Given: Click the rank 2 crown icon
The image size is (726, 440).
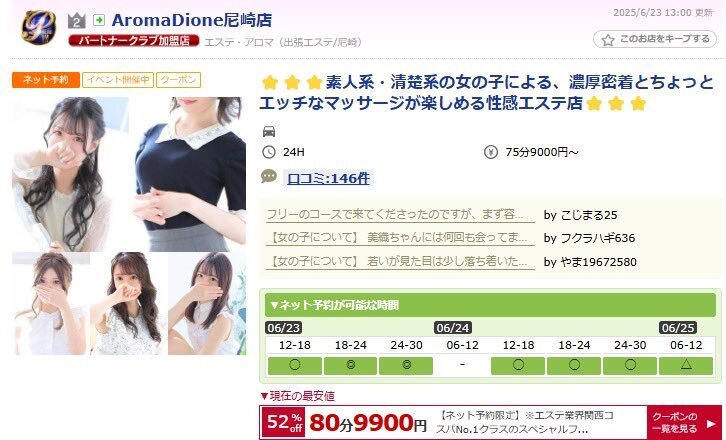Looking at the screenshot, I should (x=77, y=20).
